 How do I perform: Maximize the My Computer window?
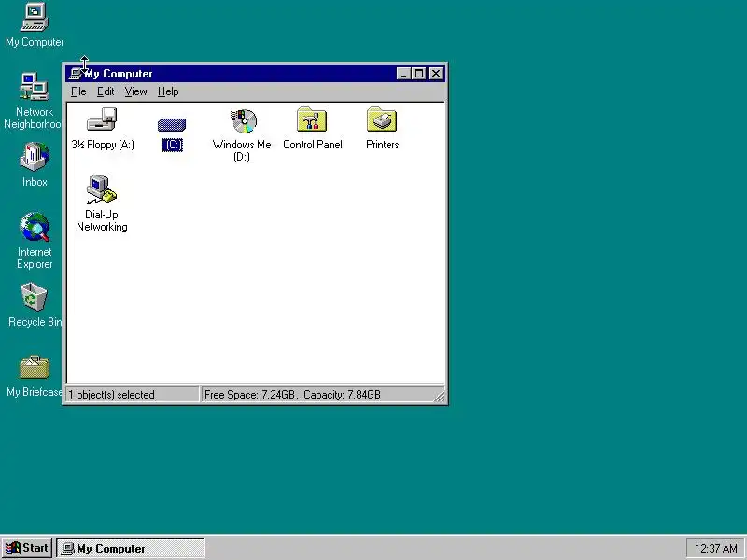pyautogui.click(x=418, y=74)
